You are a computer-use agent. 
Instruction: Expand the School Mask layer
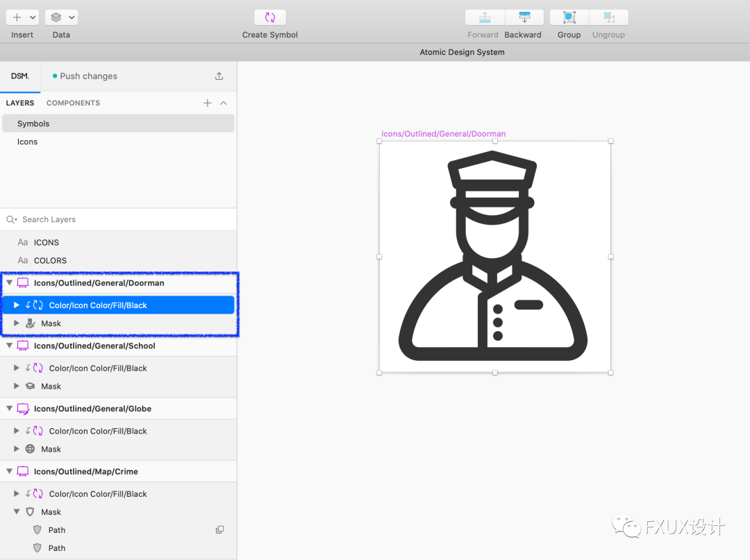pyautogui.click(x=16, y=386)
